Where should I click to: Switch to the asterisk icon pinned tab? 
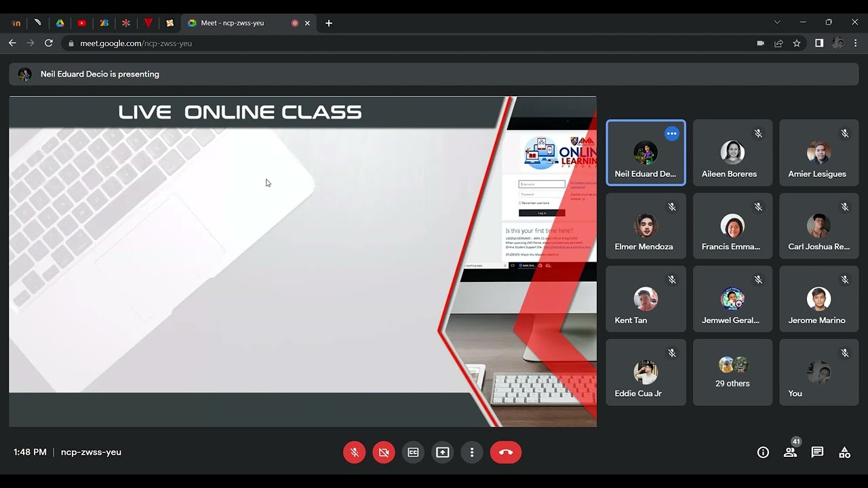126,22
